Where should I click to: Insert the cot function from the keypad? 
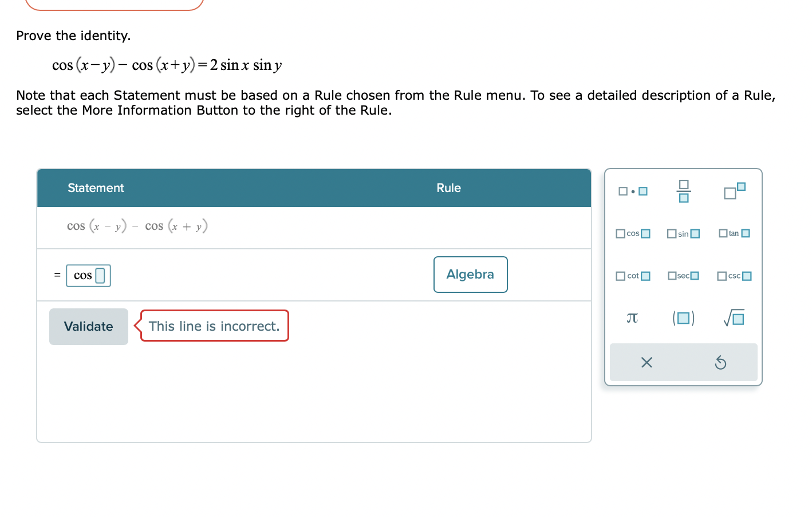point(632,276)
